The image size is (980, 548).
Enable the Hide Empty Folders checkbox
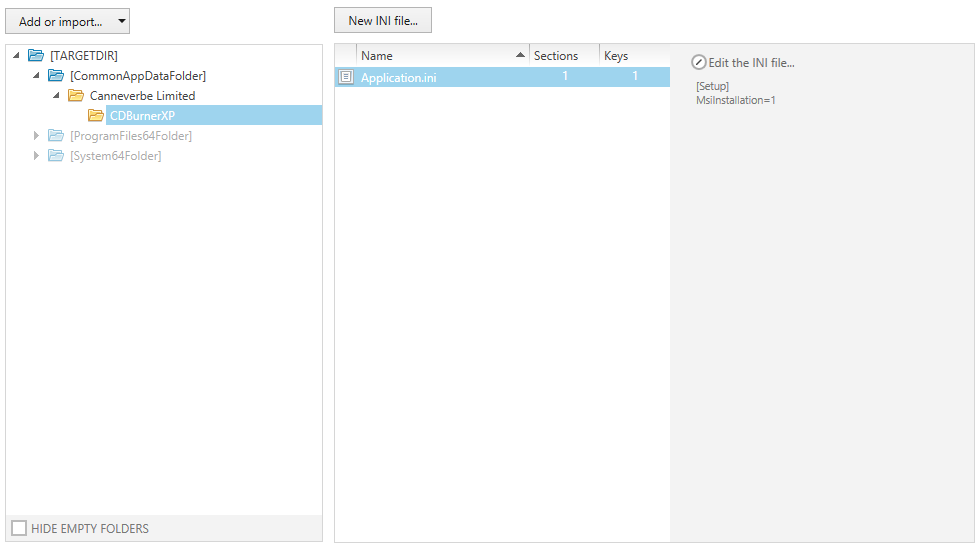19,528
